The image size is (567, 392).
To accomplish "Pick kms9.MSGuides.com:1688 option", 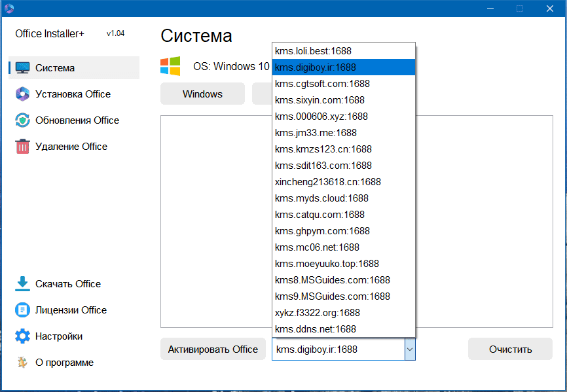I will (344, 296).
